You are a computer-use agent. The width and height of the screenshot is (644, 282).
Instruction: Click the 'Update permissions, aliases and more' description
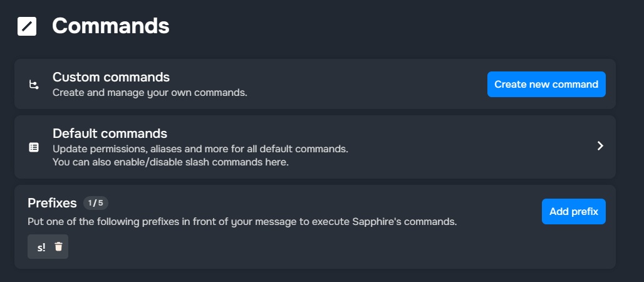tap(200, 149)
